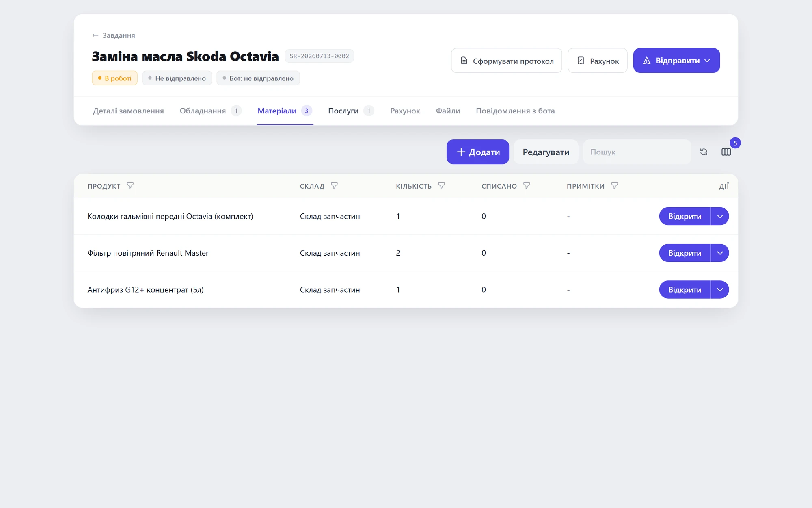Open the column visibility settings icon
The height and width of the screenshot is (508, 812).
coord(726,152)
